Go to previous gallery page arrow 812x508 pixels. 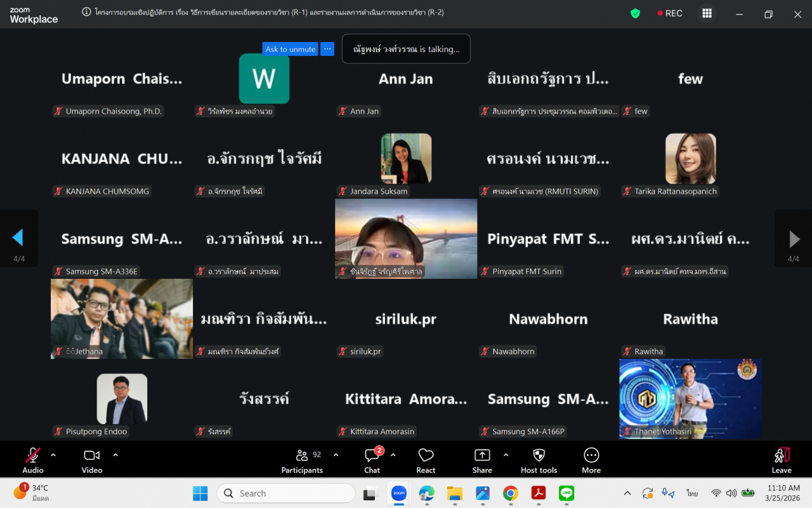[x=18, y=238]
